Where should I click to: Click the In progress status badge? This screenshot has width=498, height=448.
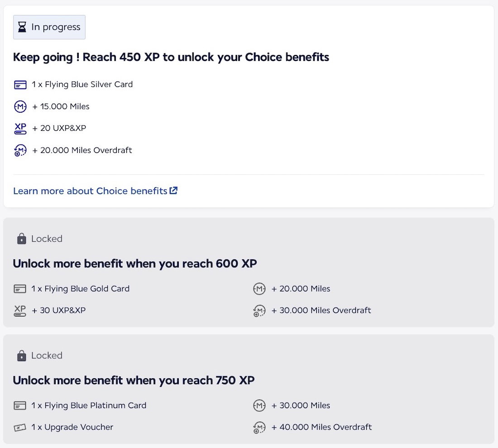pos(49,27)
